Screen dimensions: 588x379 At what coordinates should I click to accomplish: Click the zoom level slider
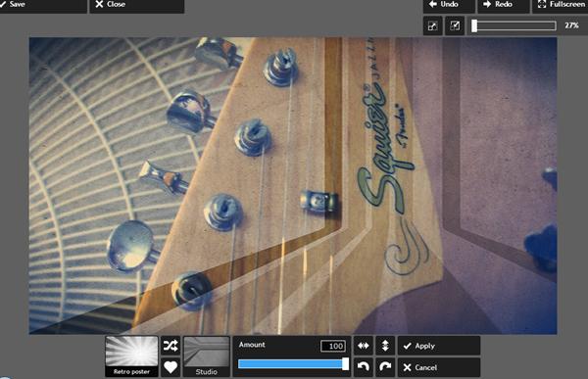click(514, 25)
